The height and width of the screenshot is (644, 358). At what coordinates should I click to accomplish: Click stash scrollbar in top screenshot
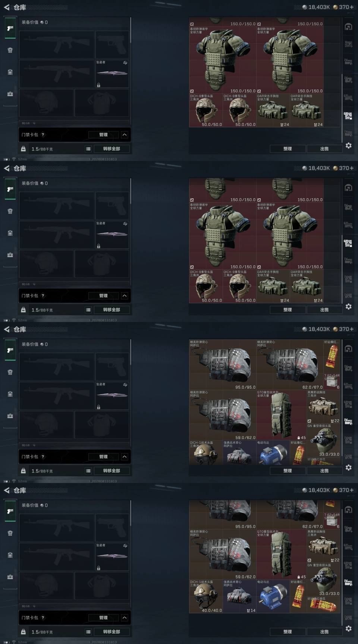[342, 108]
